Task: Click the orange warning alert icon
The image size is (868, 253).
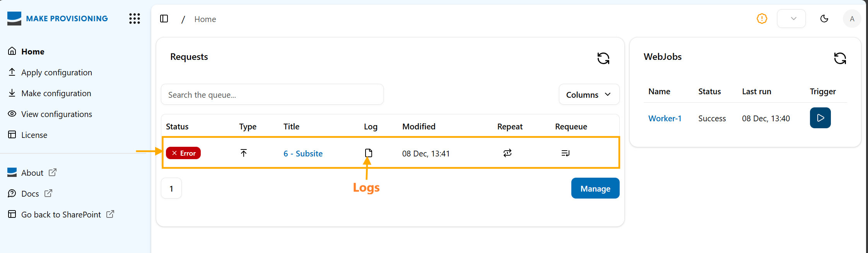Action: tap(762, 19)
